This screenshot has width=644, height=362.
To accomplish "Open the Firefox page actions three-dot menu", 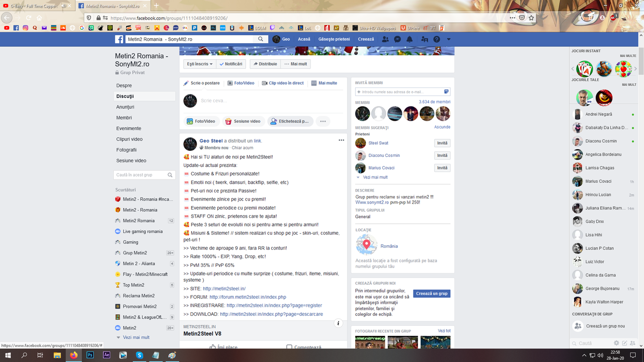I will point(512,18).
